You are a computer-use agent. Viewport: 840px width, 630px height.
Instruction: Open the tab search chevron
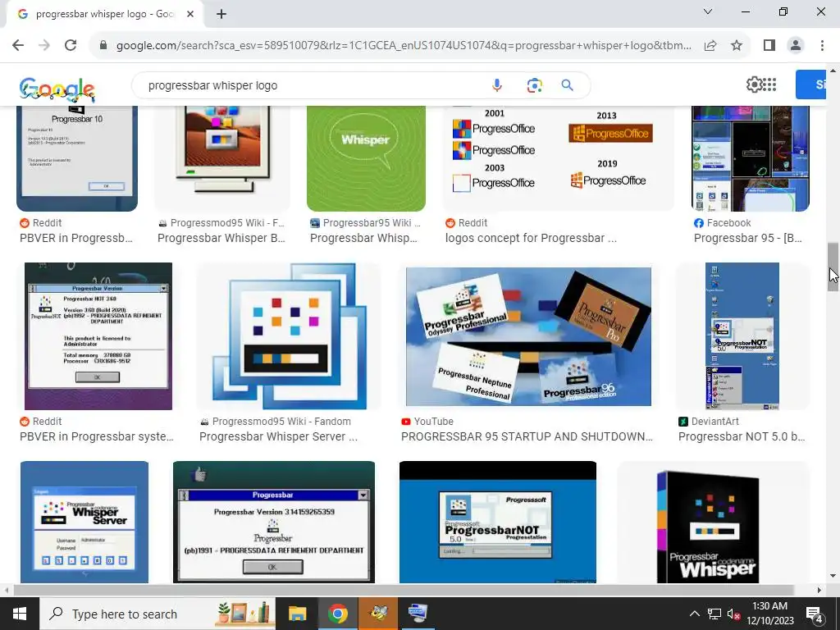[x=708, y=11]
